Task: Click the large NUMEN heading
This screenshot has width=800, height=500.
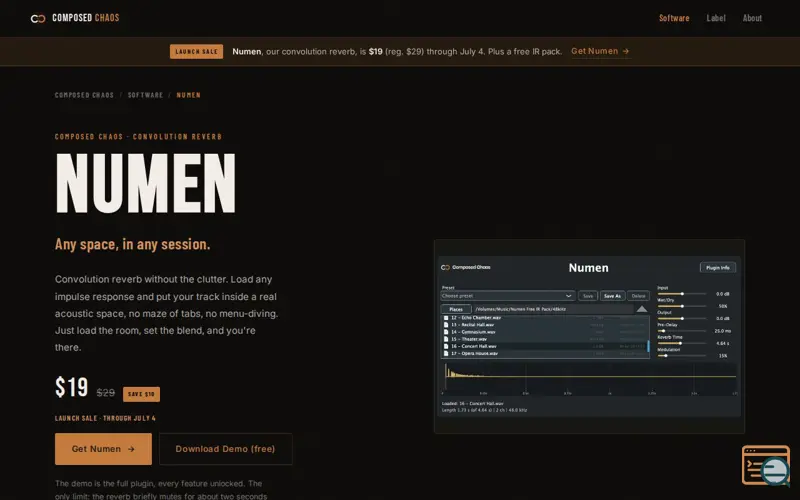Action: click(145, 183)
